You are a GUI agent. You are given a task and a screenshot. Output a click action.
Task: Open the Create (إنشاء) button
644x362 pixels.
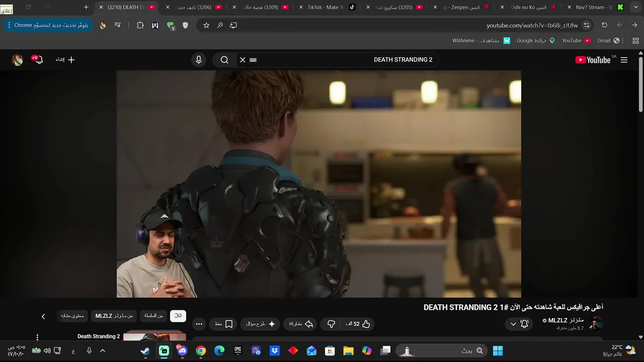pos(65,60)
